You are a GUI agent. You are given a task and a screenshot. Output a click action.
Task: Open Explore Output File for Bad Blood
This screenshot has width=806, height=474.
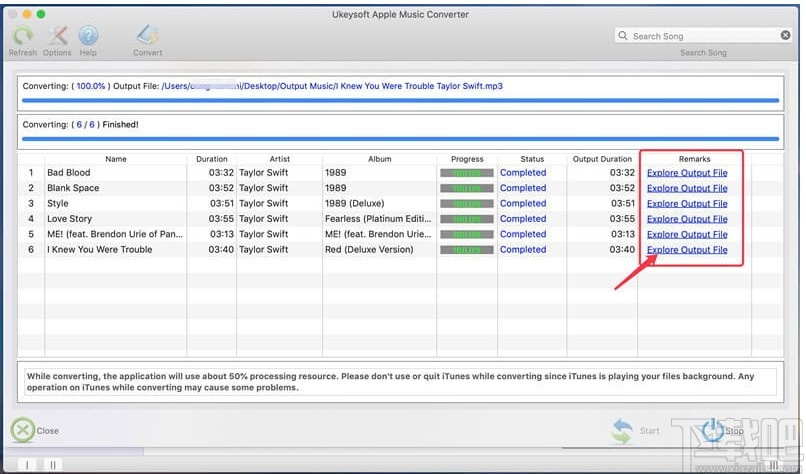(687, 173)
